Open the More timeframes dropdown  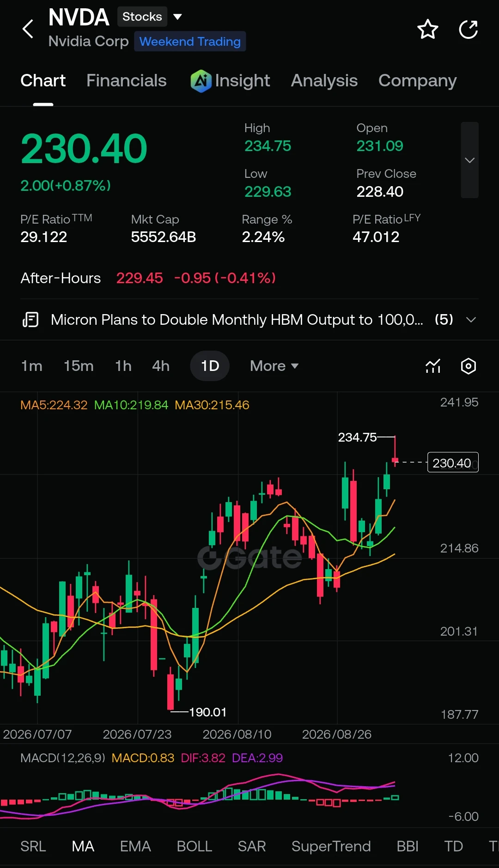[x=274, y=366]
